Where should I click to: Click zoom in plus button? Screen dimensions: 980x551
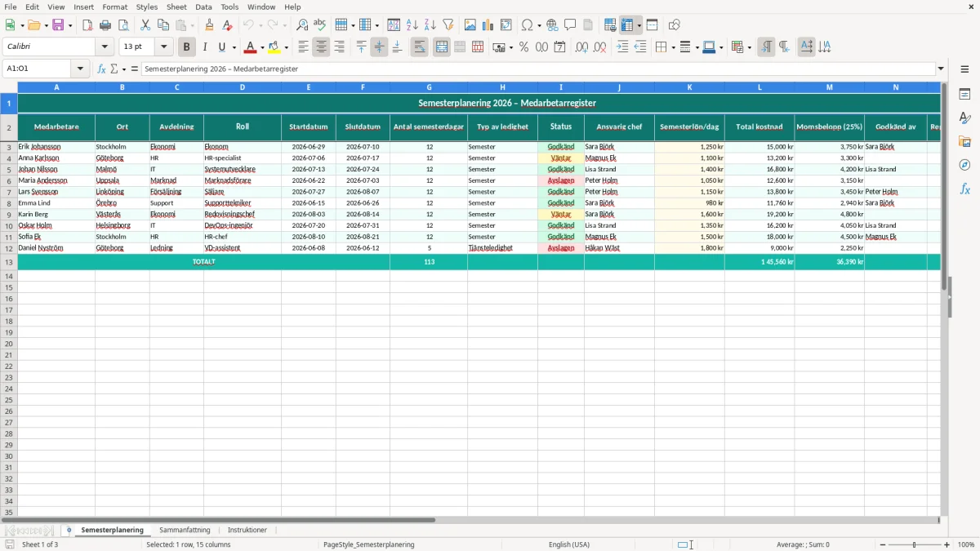point(947,544)
